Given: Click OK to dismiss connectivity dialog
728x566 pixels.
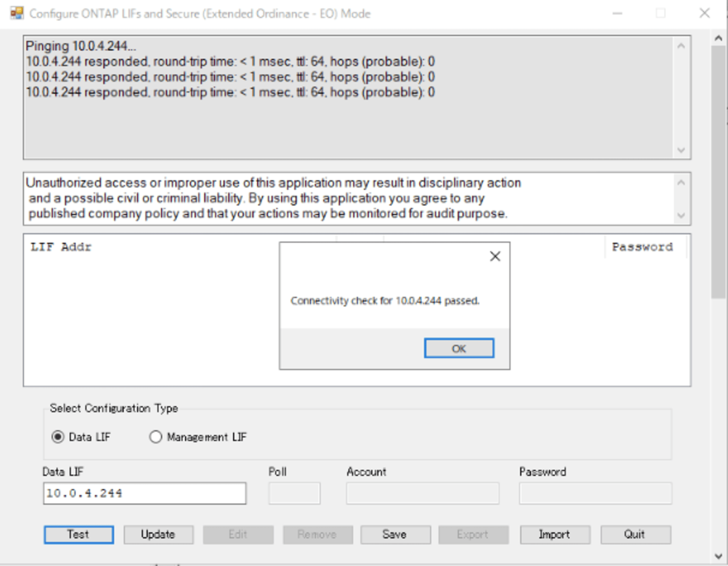Looking at the screenshot, I should point(460,348).
